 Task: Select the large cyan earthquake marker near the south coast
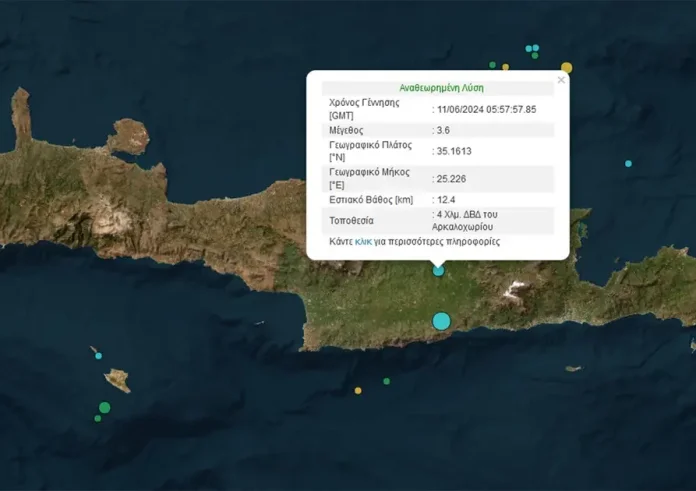pyautogui.click(x=441, y=321)
